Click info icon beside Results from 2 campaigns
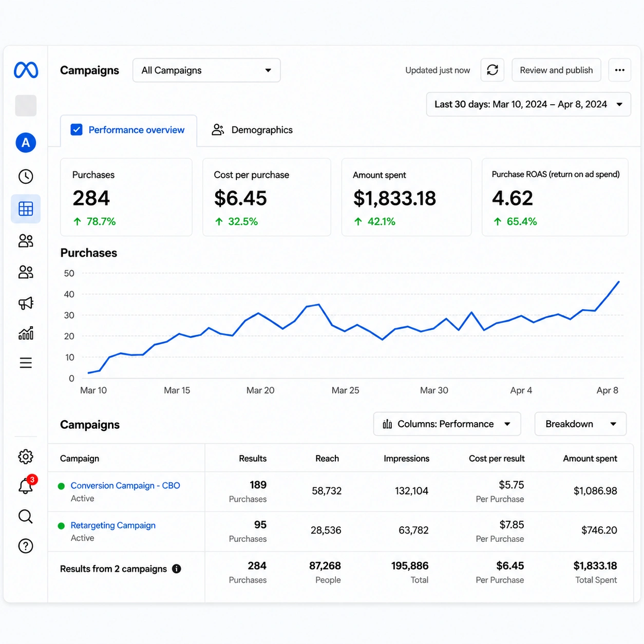The height and width of the screenshot is (644, 644). [x=177, y=569]
